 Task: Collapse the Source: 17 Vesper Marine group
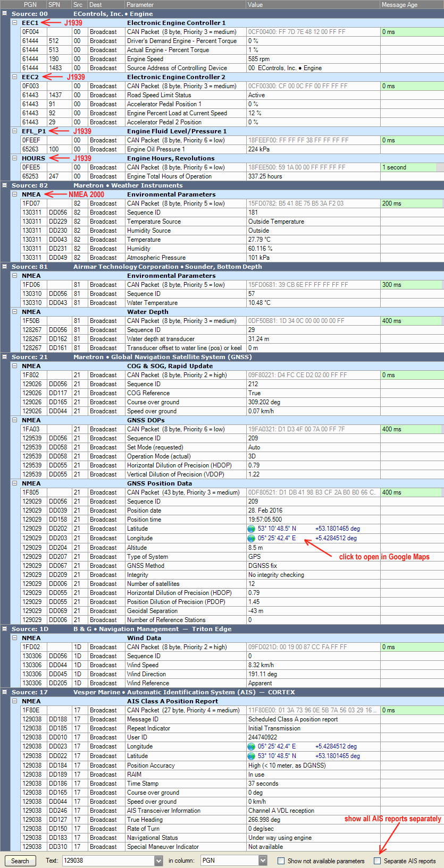[x=5, y=692]
